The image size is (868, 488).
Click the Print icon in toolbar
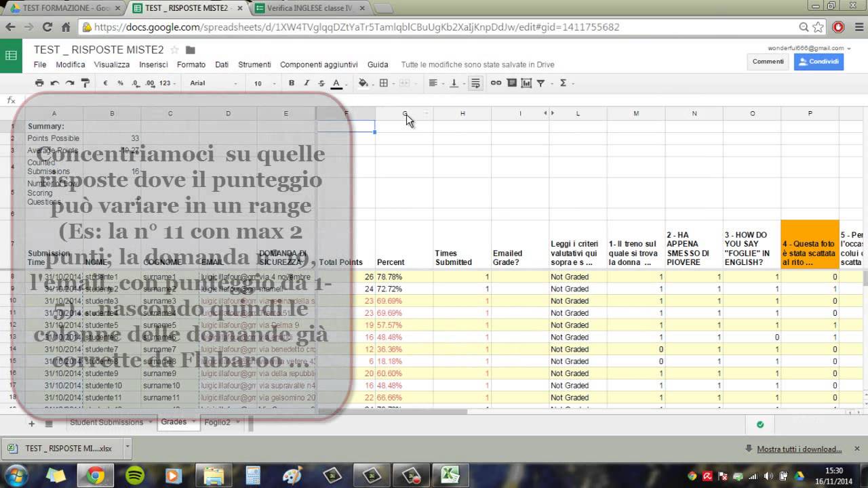pyautogui.click(x=39, y=83)
